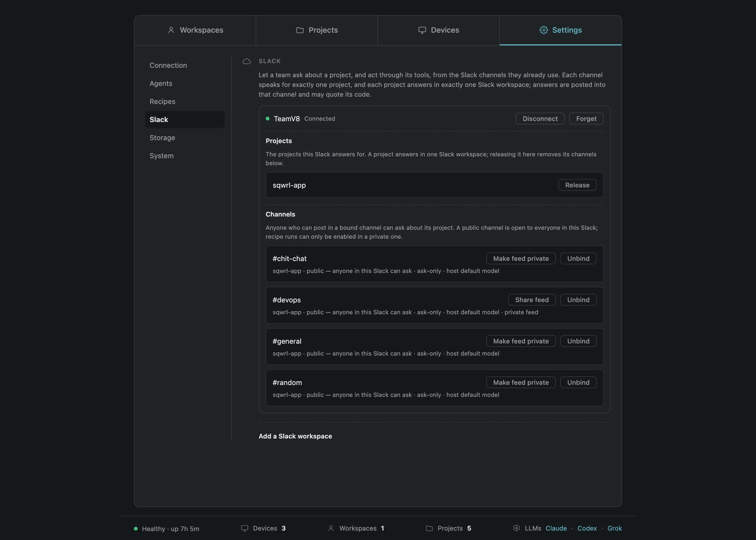Screen dimensions: 756x540
Task: Click the Settings tab gear icon
Action: pos(544,30)
